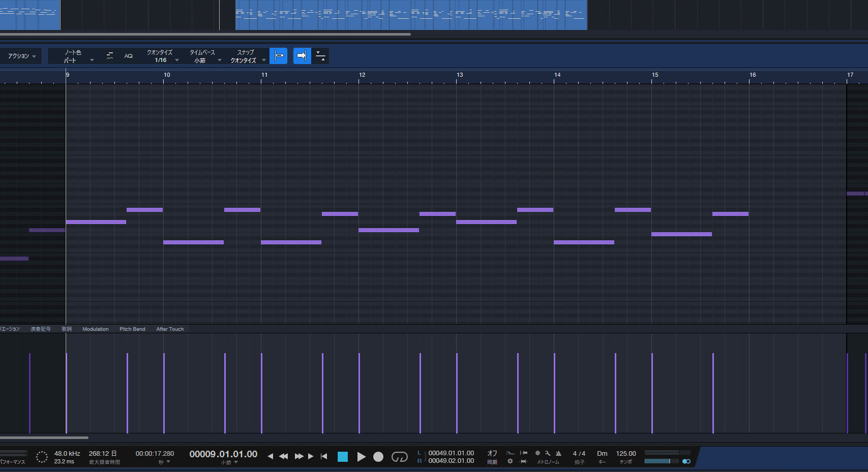868x472 pixels.
Task: Open the 小節 position format dropdown
Action: tap(229, 463)
